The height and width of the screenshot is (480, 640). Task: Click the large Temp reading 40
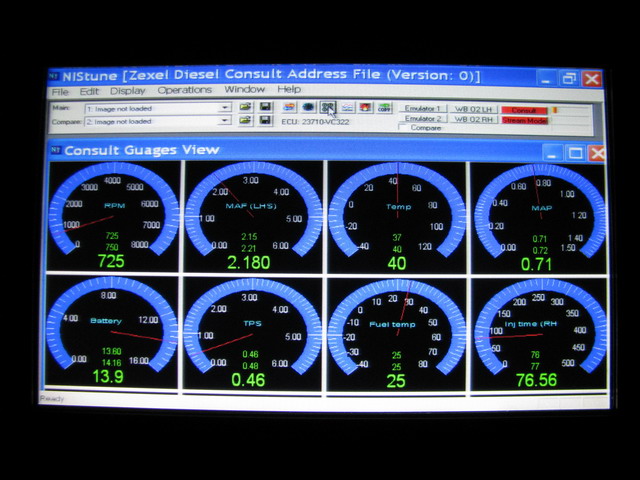click(397, 263)
